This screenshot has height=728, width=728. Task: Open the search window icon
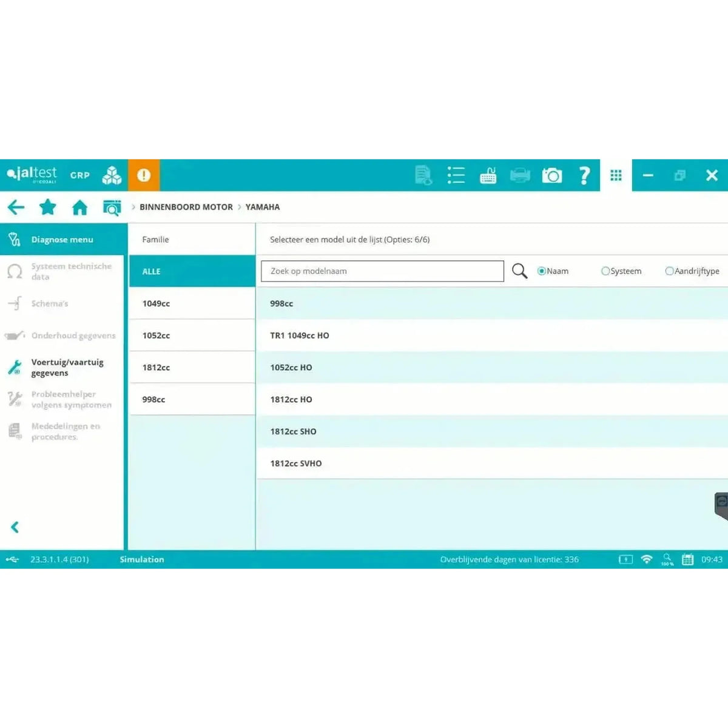(112, 207)
